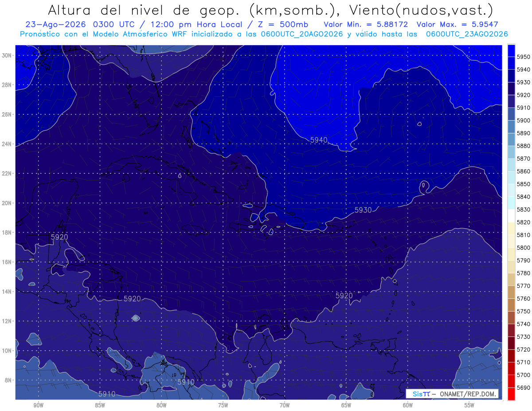Click the 14N latitude axis label
The width and height of the screenshot is (532, 411).
tap(7, 291)
